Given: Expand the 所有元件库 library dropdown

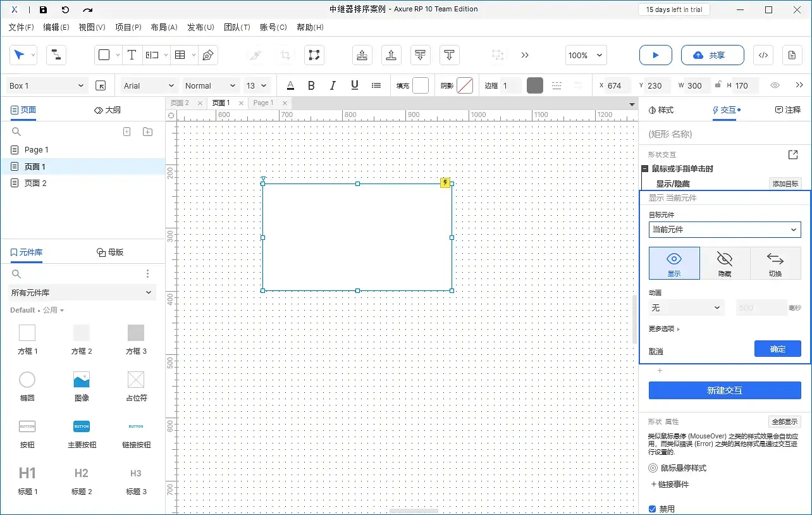Looking at the screenshot, I should [82, 292].
